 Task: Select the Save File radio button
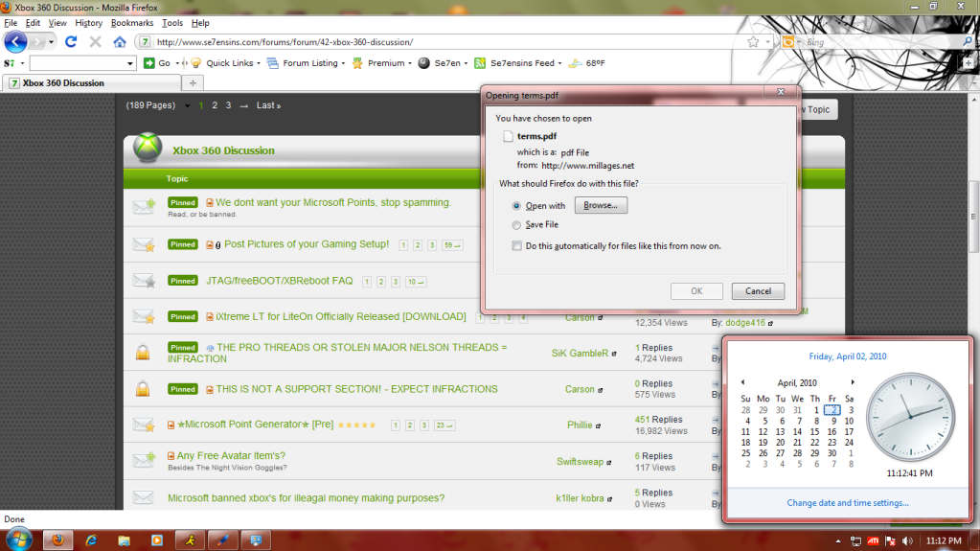coord(516,225)
